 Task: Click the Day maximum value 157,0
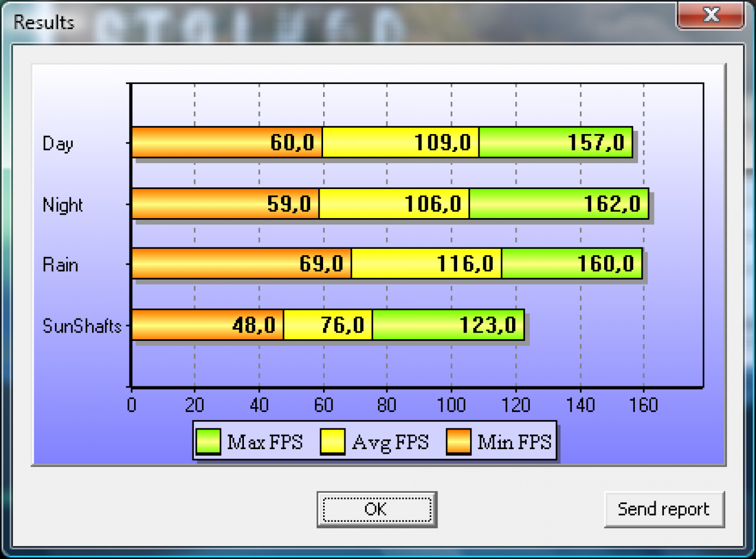click(x=596, y=142)
